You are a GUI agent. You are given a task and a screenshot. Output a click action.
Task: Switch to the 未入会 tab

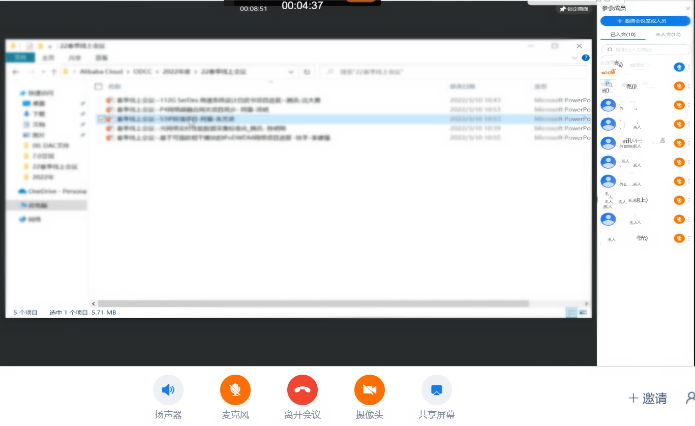pyautogui.click(x=668, y=35)
